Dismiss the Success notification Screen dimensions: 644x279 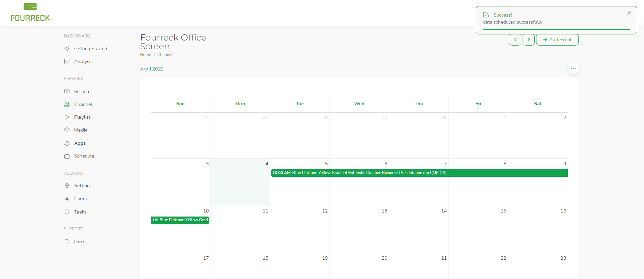pos(629,13)
